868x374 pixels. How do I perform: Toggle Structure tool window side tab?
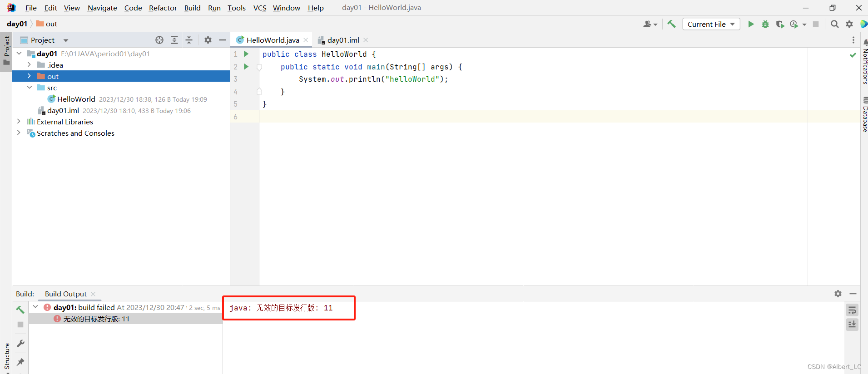(6, 358)
